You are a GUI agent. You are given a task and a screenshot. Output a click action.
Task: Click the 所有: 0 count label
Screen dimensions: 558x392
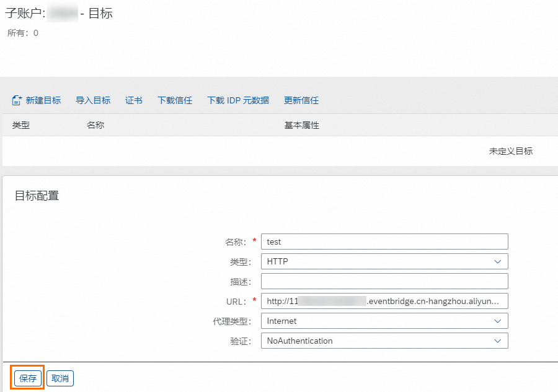click(23, 33)
